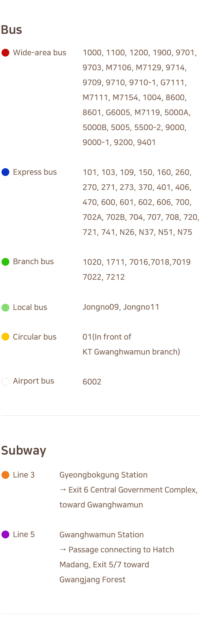
Task: Click the yellow Circular bus dot
Action: [x=5, y=337]
